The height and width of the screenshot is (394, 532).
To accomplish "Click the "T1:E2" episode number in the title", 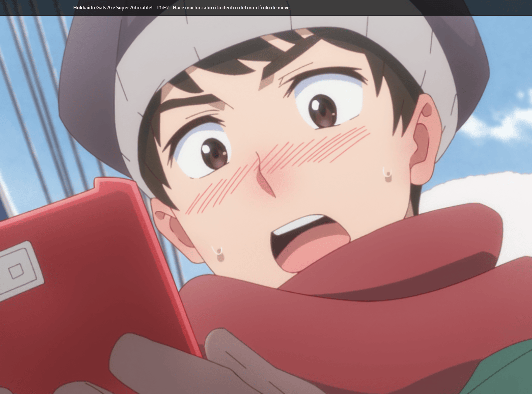I will pyautogui.click(x=162, y=7).
